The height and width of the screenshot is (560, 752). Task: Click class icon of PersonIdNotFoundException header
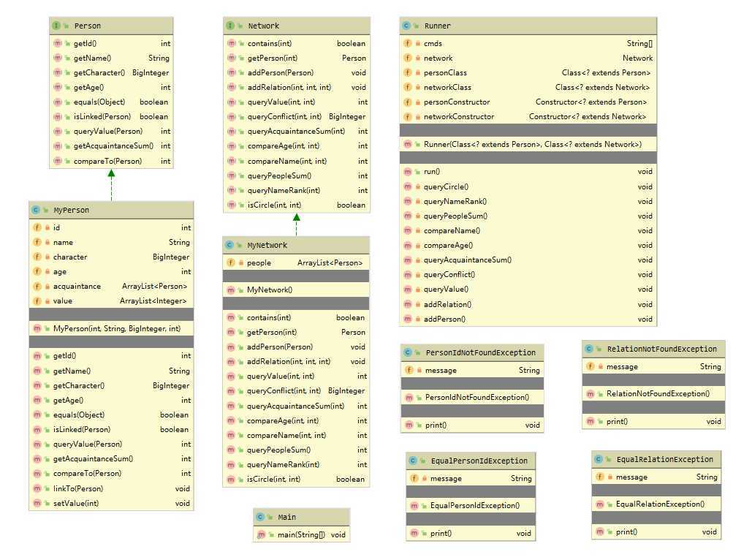[408, 352]
